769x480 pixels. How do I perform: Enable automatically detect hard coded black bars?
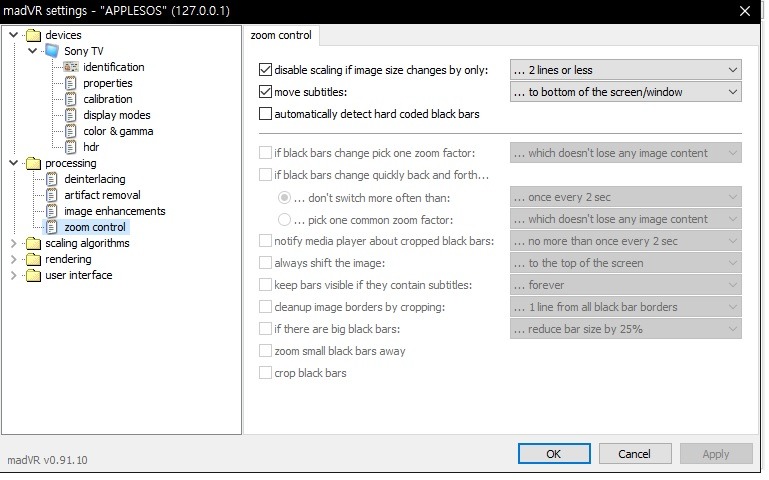[265, 114]
